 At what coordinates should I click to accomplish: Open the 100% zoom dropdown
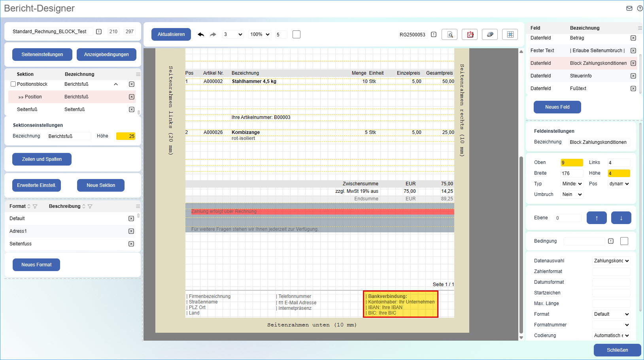(x=259, y=34)
